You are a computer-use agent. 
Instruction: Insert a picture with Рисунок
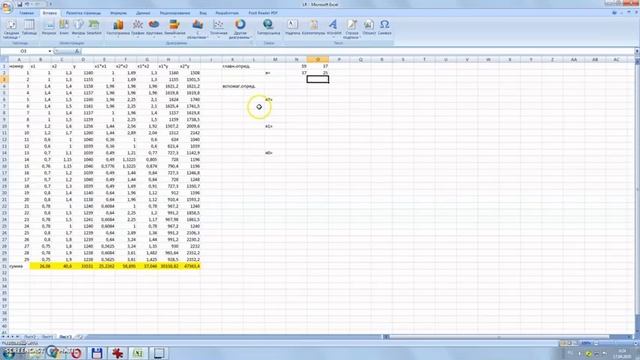49,27
